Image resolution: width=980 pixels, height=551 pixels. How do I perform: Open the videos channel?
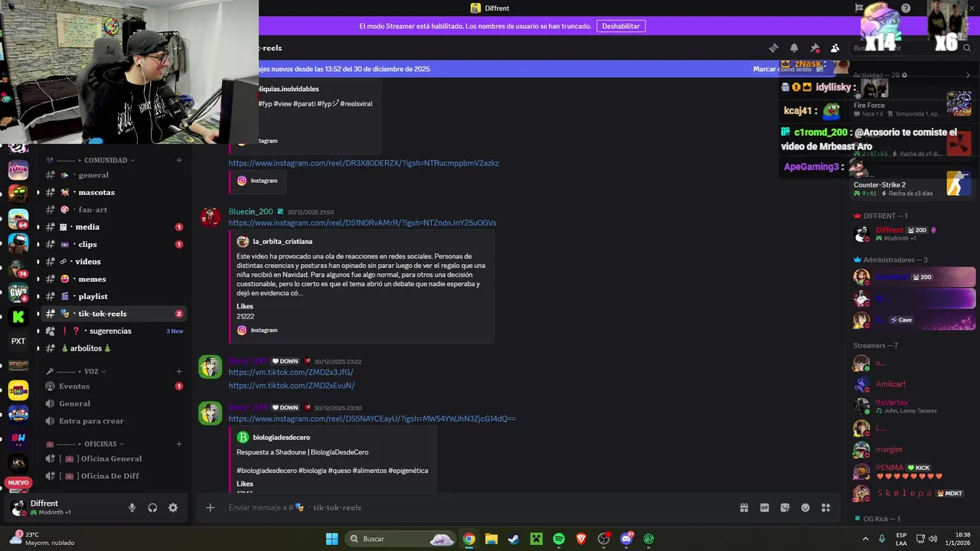pyautogui.click(x=113, y=262)
